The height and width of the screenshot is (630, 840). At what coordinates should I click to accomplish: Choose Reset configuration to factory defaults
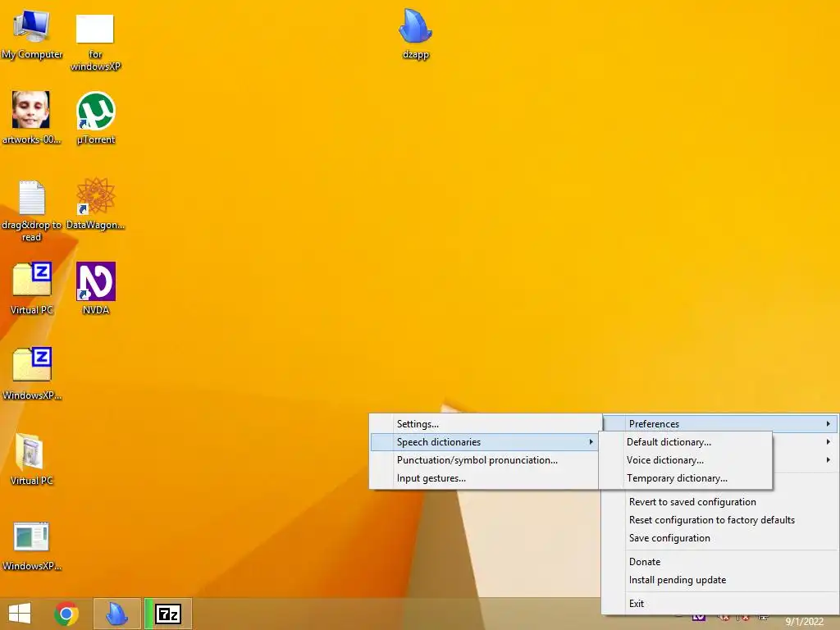720,520
